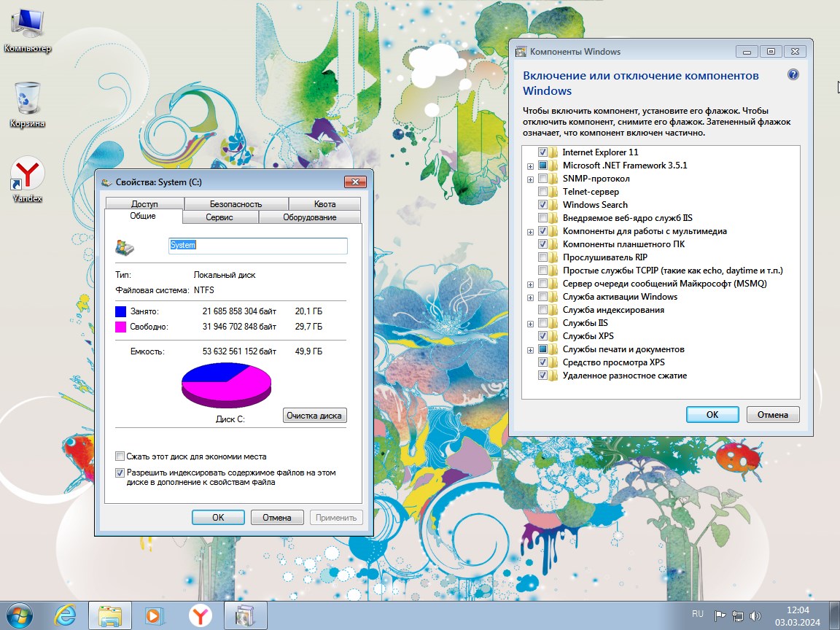Open the Компоненты Windows title bar icon
Viewport: 840px width, 630px height.
pyautogui.click(x=521, y=52)
